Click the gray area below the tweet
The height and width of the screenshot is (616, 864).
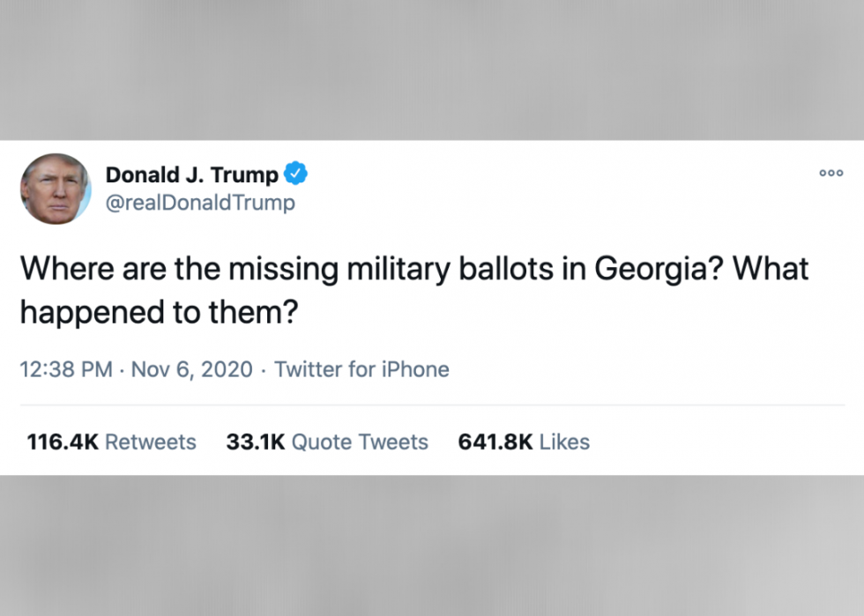pos(432,546)
